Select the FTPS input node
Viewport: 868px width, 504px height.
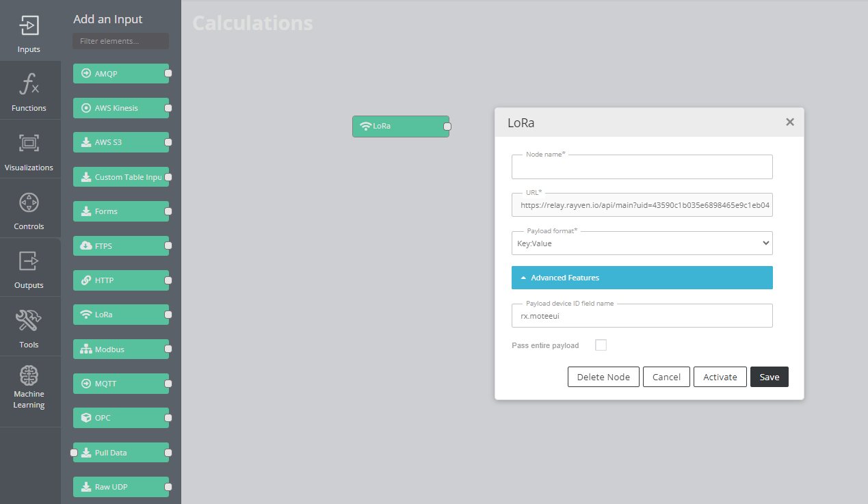point(121,246)
